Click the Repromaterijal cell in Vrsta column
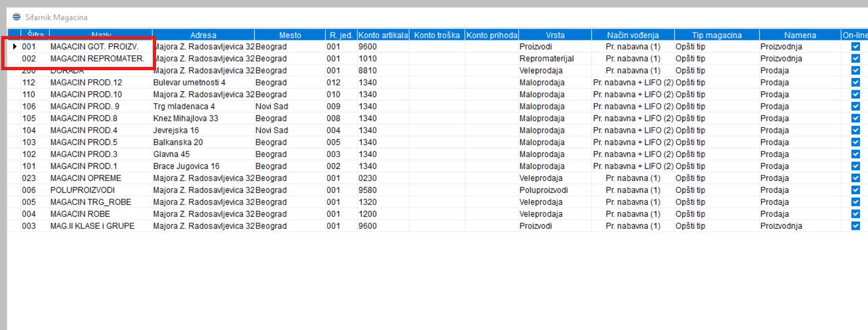Screen dimensions: 868x330 (x=546, y=58)
